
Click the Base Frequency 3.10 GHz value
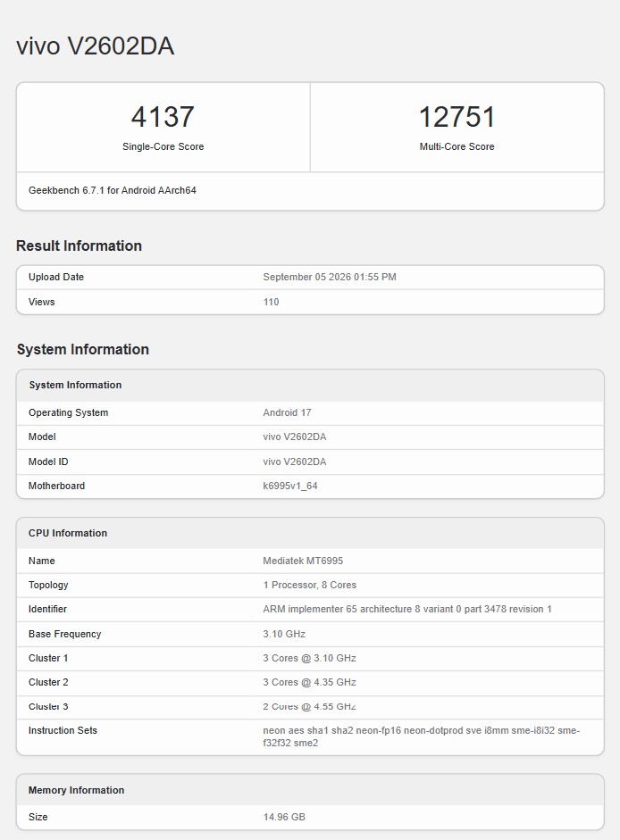point(284,634)
